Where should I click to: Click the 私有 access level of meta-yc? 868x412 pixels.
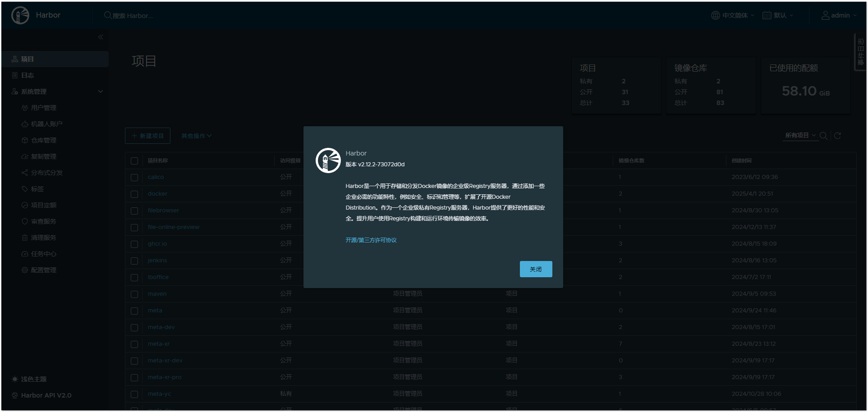coord(286,394)
